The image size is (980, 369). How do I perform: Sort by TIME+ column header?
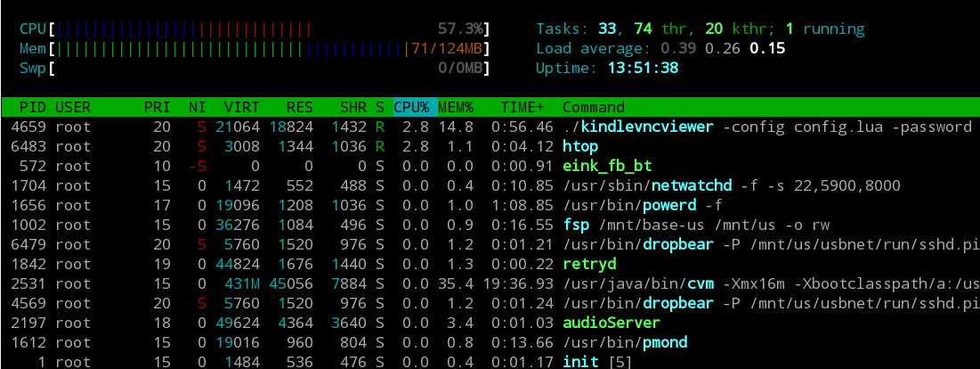click(x=522, y=108)
